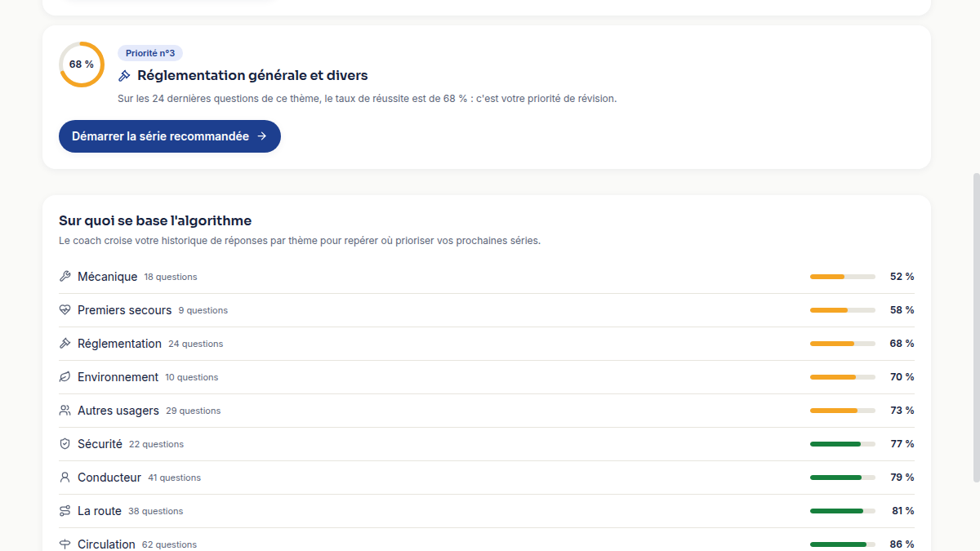Image resolution: width=980 pixels, height=551 pixels.
Task: Click the 29 questions count
Action: [194, 411]
